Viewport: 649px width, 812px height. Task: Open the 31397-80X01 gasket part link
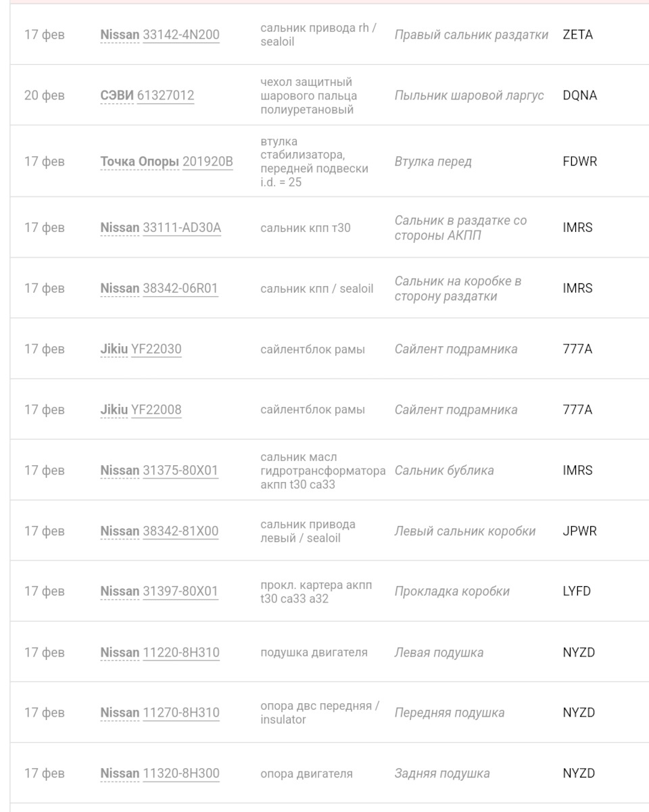click(181, 592)
